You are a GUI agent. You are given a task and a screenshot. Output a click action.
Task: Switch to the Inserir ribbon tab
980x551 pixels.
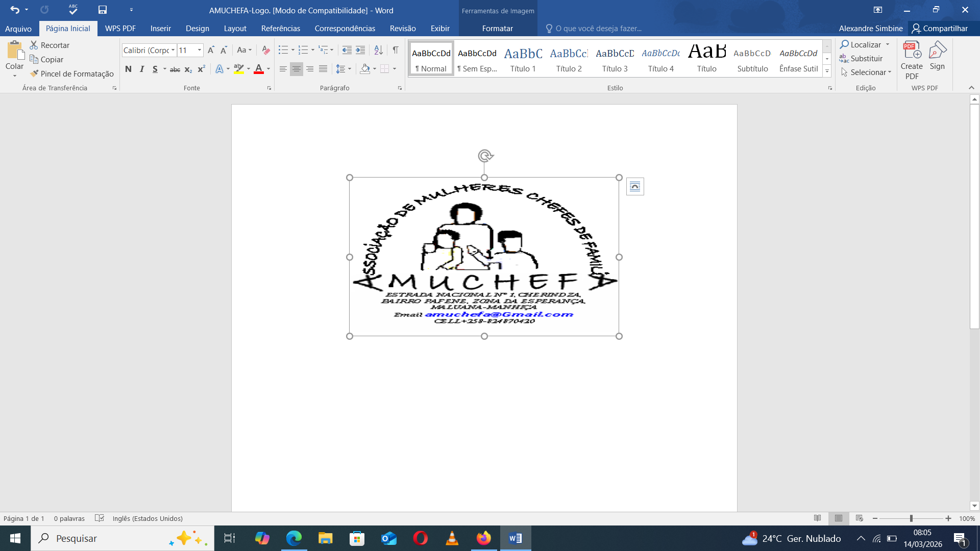pyautogui.click(x=160, y=29)
